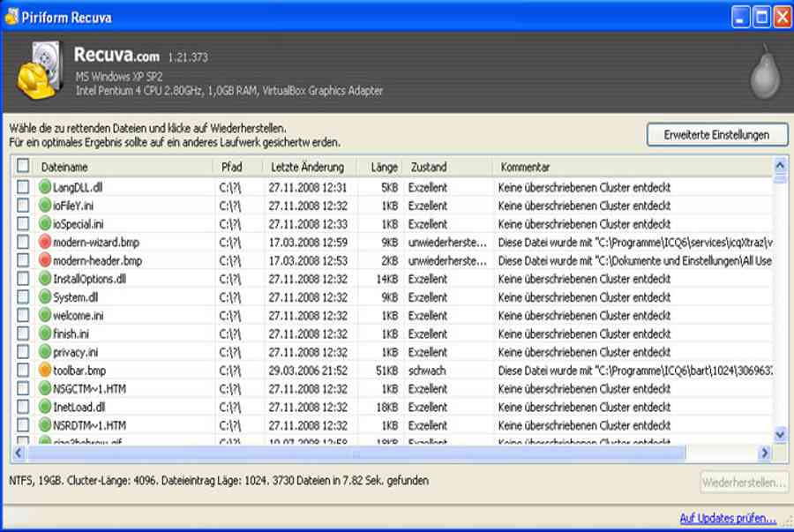Click the date 29.03.2006 21:52
The width and height of the screenshot is (794, 532).
[x=308, y=371]
